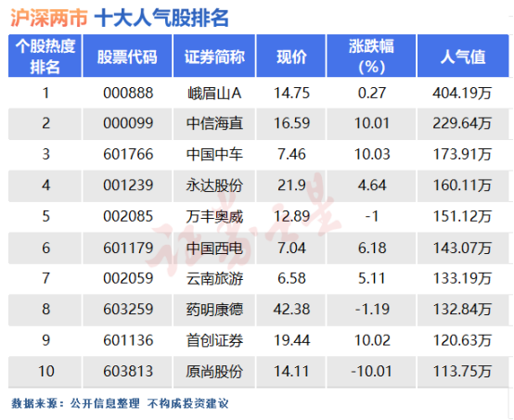Select stock code 002085
The width and height of the screenshot is (514, 420).
pos(128,217)
